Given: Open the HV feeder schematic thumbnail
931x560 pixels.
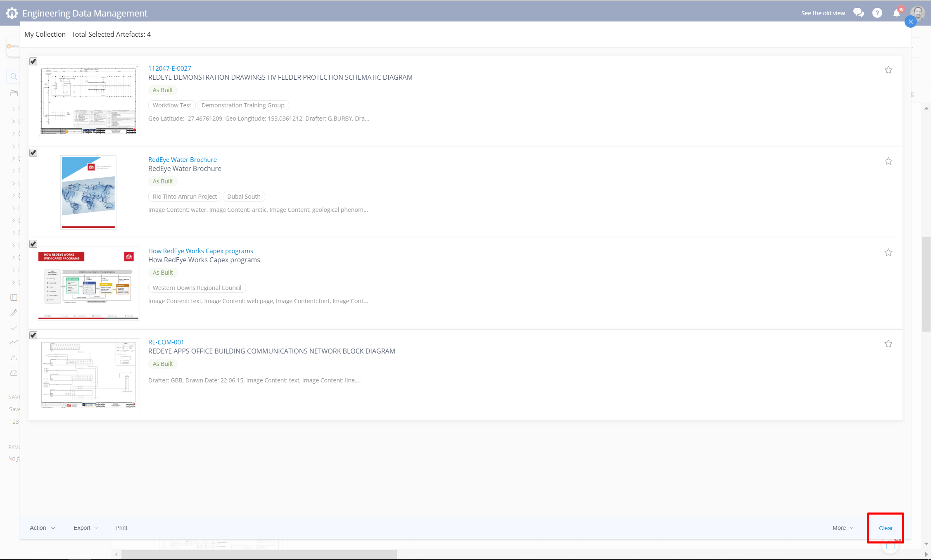Looking at the screenshot, I should (88, 101).
